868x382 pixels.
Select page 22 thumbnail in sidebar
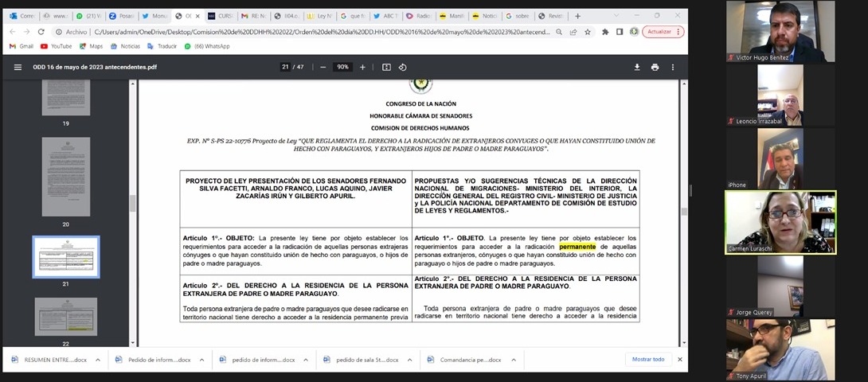(66, 317)
